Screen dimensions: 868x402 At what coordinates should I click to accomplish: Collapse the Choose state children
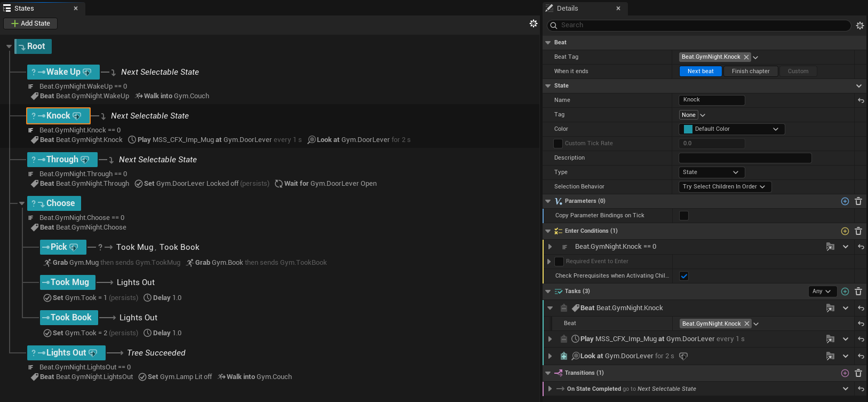point(22,203)
